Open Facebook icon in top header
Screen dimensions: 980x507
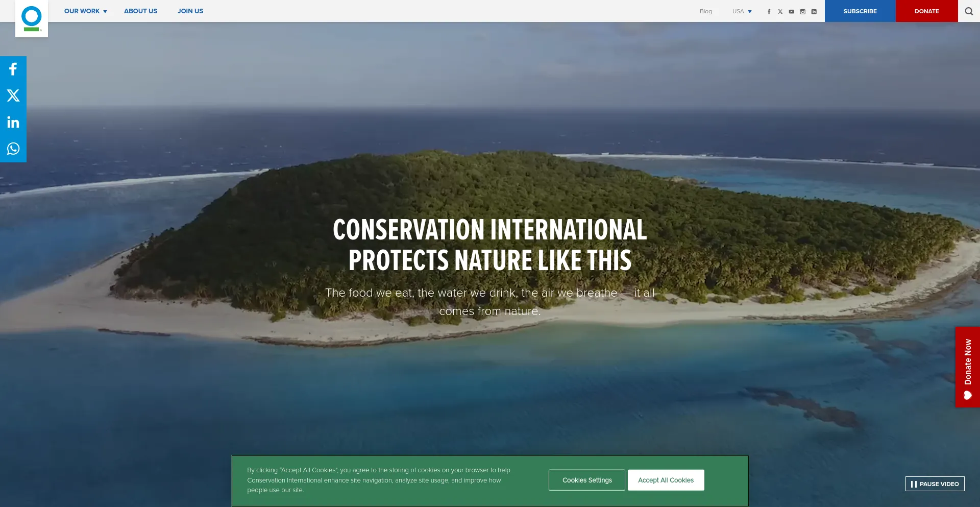click(769, 11)
